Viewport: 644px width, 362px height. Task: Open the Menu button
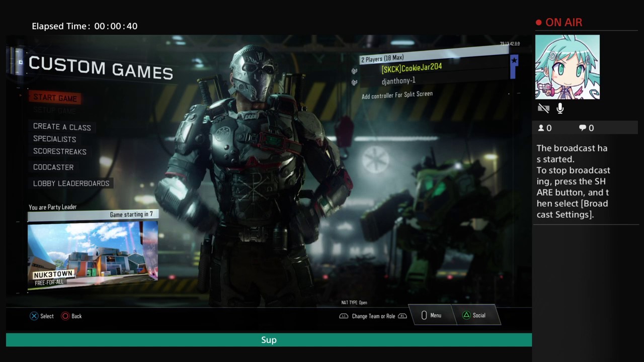[x=431, y=315]
